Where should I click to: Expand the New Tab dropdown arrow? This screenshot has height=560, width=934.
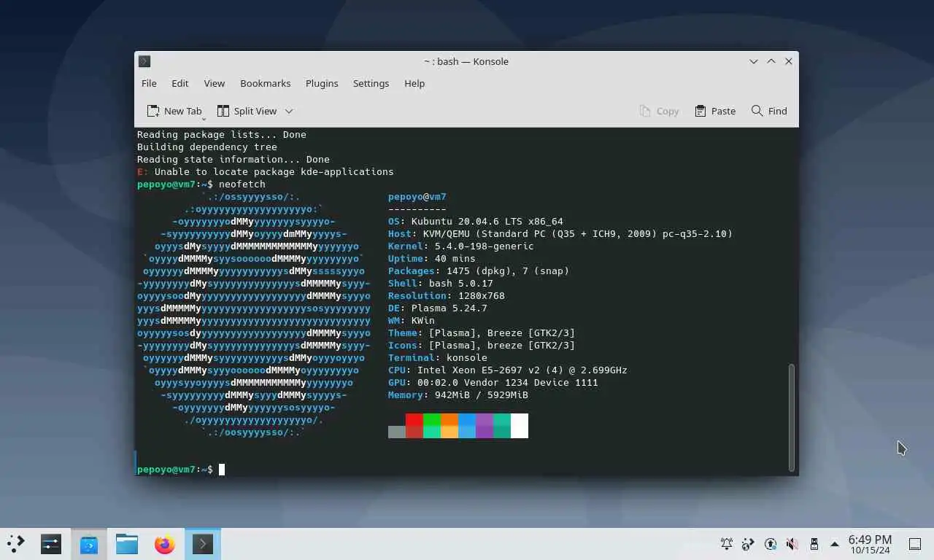[x=204, y=118]
